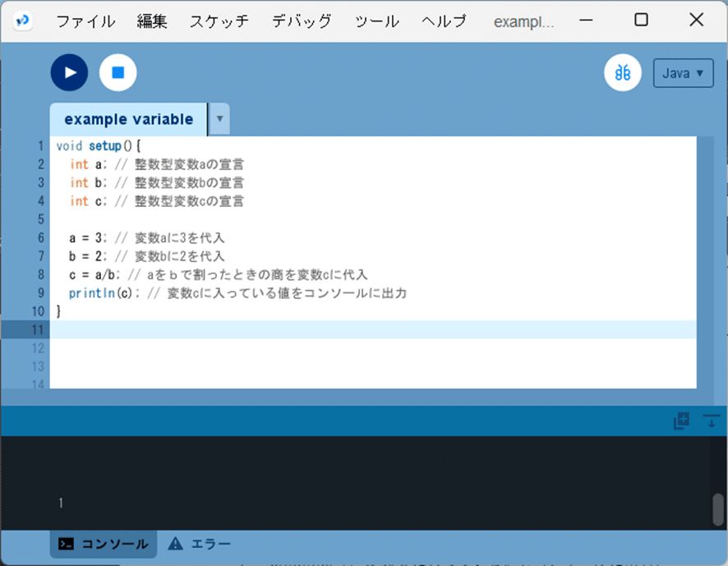Open the 編集 menu
728x566 pixels.
[x=152, y=21]
